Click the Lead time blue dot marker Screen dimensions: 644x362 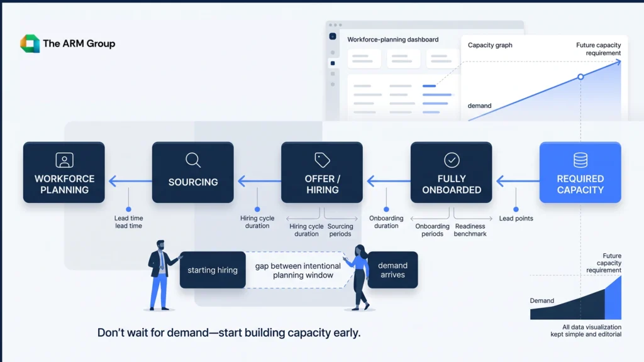[128, 209]
